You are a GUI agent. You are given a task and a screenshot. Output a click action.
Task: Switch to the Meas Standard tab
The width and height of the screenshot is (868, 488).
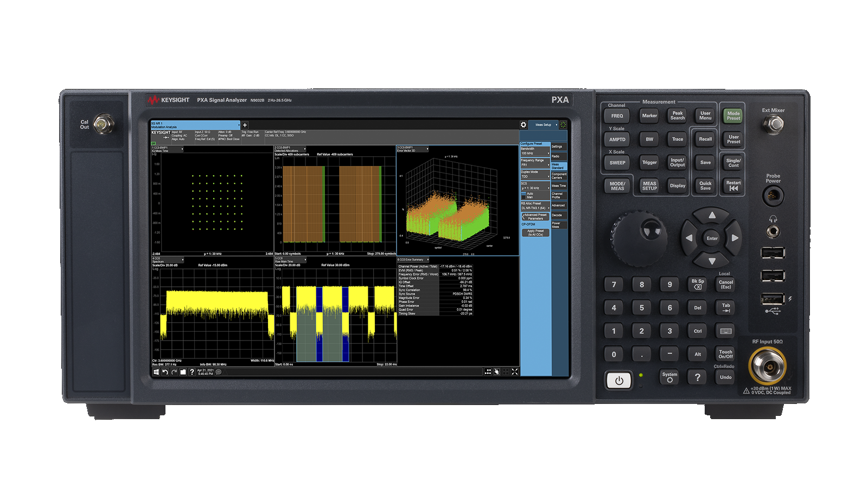point(558,166)
